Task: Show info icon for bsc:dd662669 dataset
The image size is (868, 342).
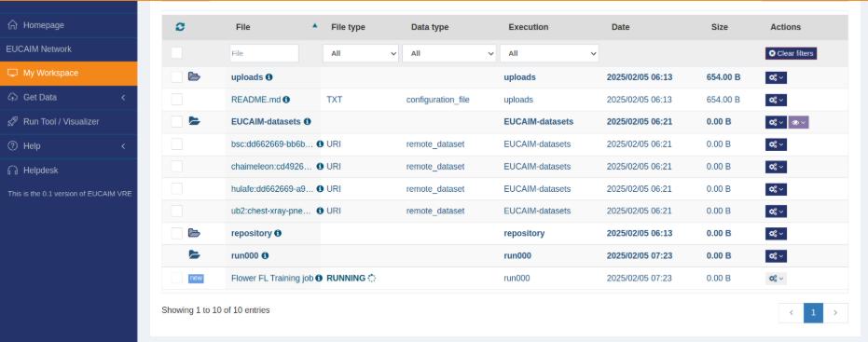Action: point(320,144)
